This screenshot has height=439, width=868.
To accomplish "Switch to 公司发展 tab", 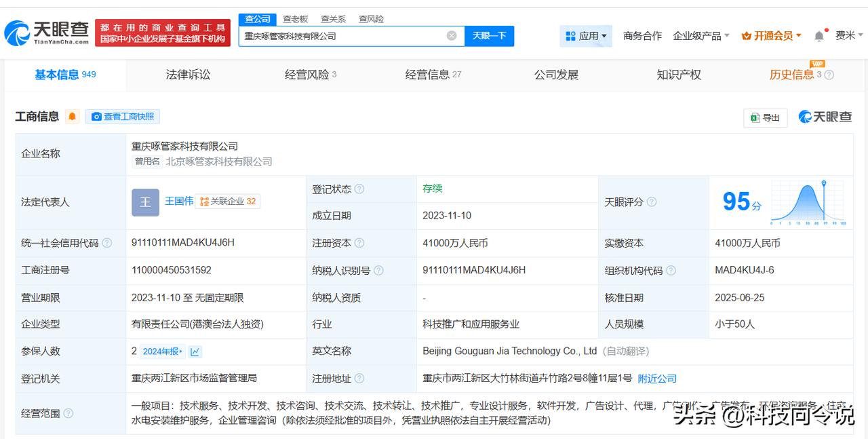I will (x=556, y=75).
